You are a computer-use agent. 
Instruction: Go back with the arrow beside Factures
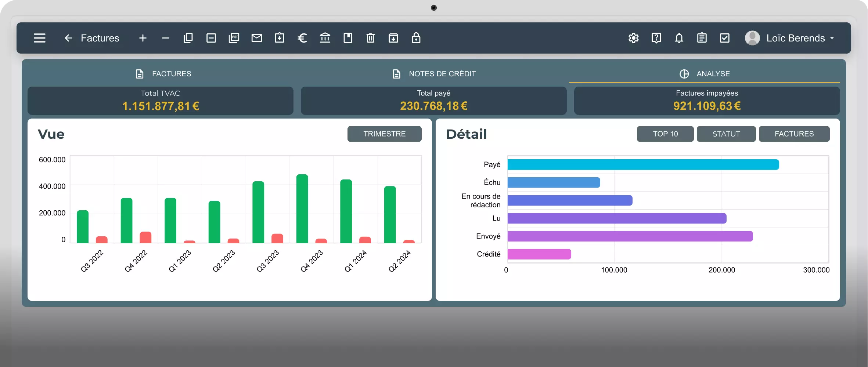click(x=68, y=38)
